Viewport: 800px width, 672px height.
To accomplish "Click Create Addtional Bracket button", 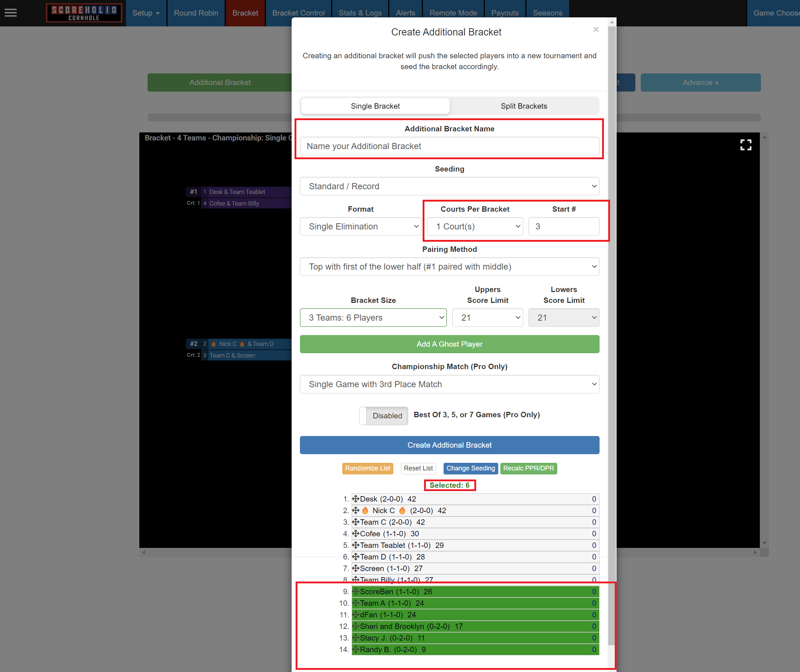I will pyautogui.click(x=449, y=445).
